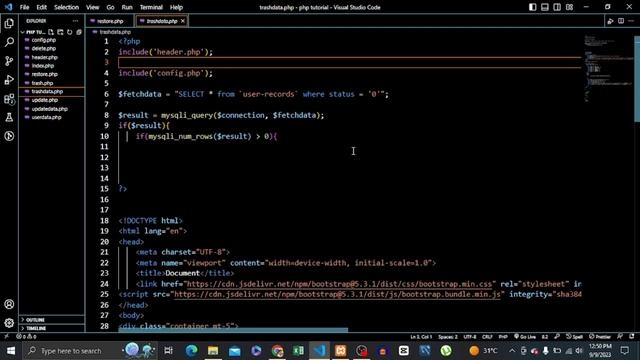Screen dimensions: 640x360
Task: Open index.php in the Explorer
Action: [x=52, y=66]
